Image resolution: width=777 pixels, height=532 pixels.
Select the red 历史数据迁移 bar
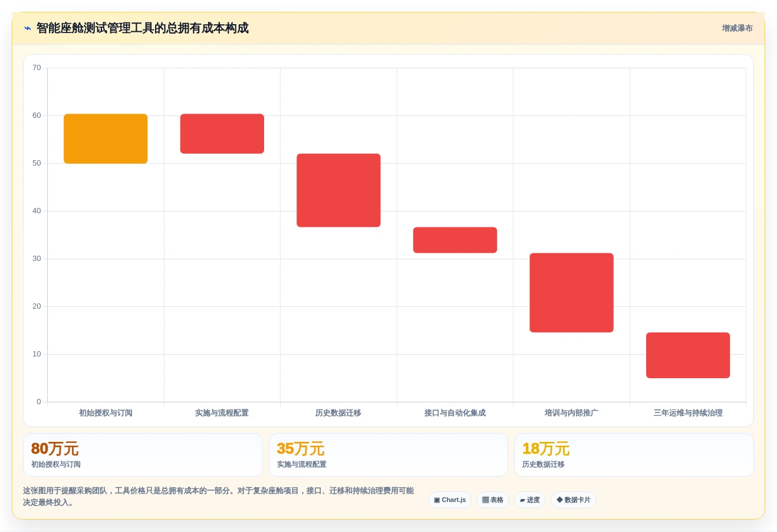[x=338, y=190]
